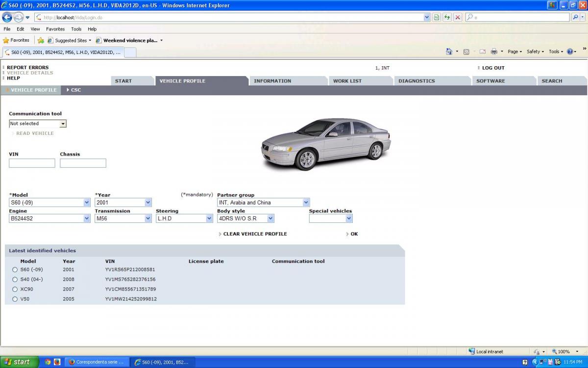Open the Engine dropdown showing B5244S2
The width and height of the screenshot is (588, 368).
tap(49, 218)
